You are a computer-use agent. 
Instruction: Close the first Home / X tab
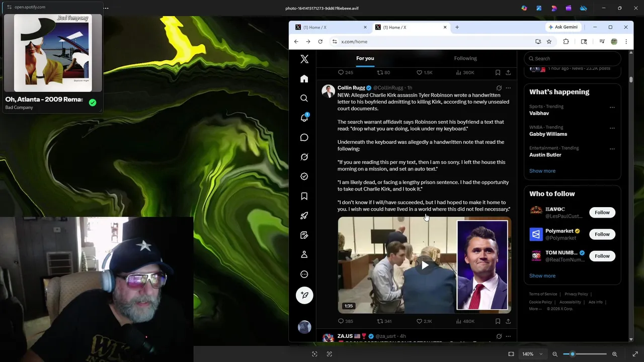[x=365, y=27]
